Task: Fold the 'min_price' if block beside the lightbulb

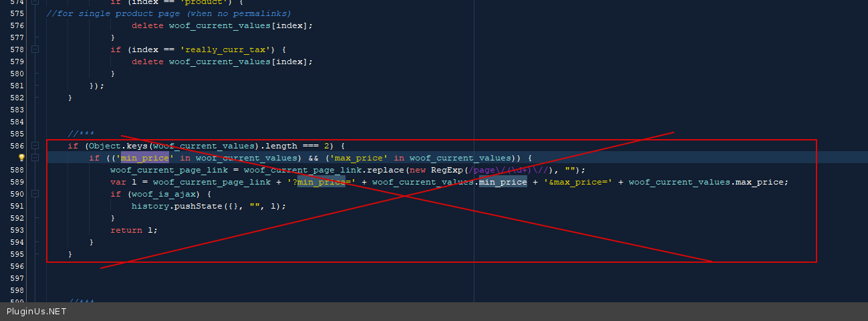Action: (x=35, y=158)
